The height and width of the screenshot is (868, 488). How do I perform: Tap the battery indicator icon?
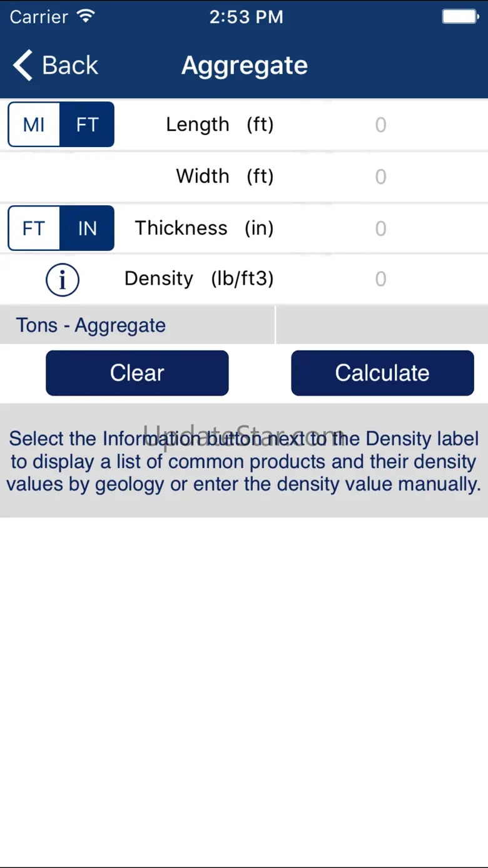coord(460,17)
